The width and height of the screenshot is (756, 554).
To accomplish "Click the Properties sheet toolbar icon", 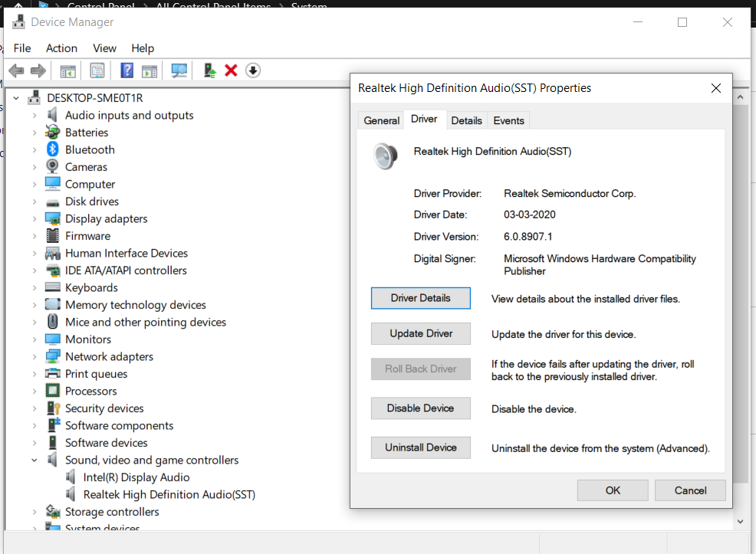I will (97, 70).
